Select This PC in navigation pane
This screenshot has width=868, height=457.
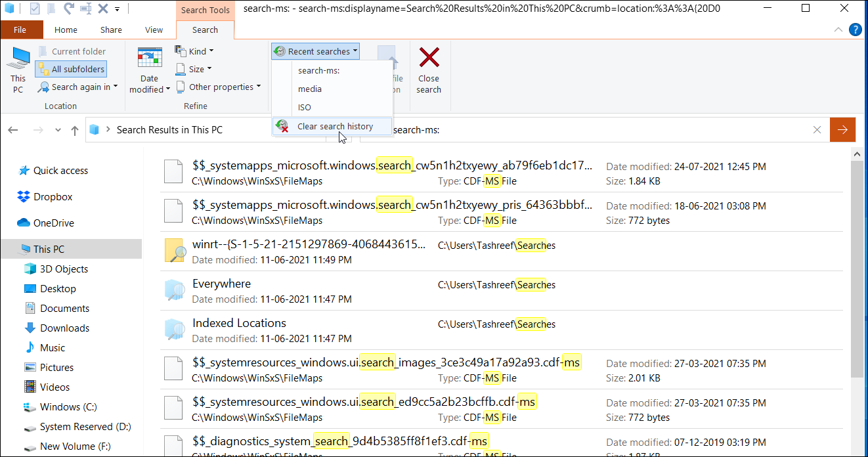(70, 249)
